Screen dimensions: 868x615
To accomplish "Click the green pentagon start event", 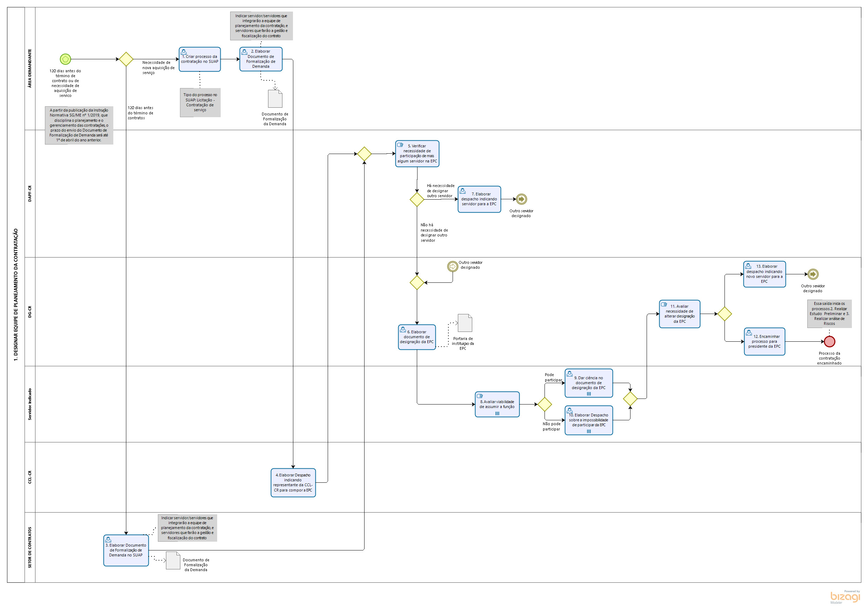I will pos(66,59).
